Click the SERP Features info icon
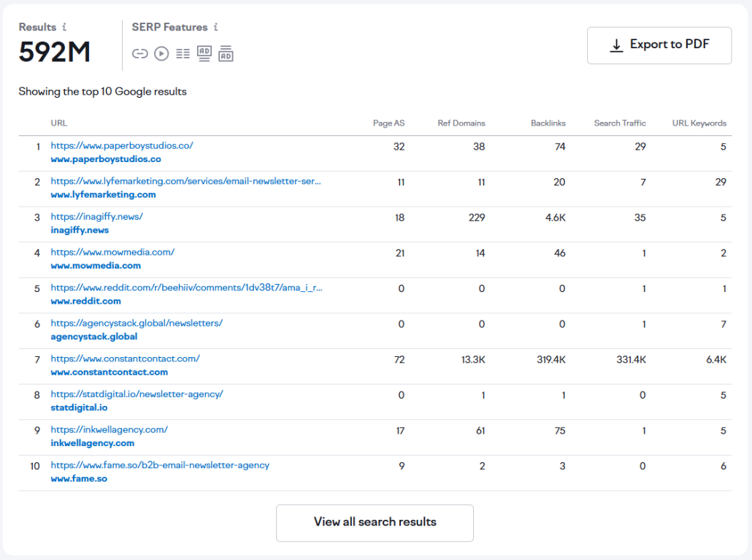 coord(216,27)
